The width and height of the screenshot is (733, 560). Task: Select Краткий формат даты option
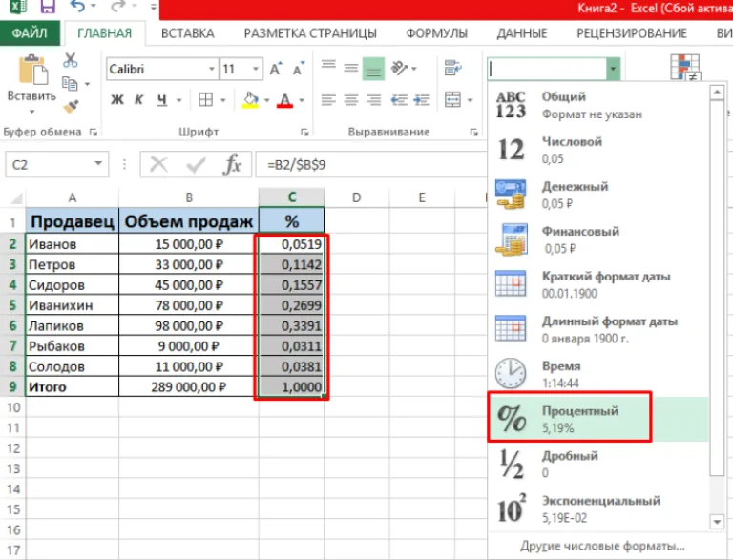pyautogui.click(x=598, y=285)
